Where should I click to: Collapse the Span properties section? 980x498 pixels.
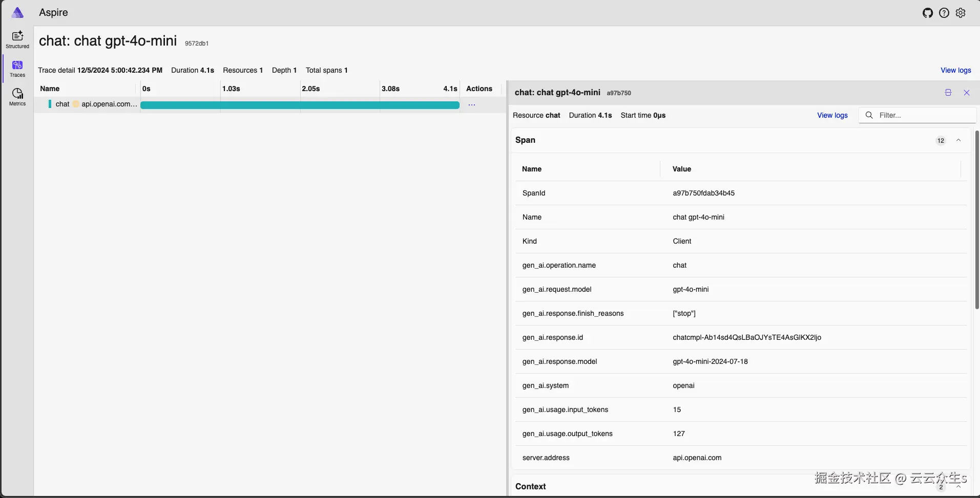tap(958, 140)
